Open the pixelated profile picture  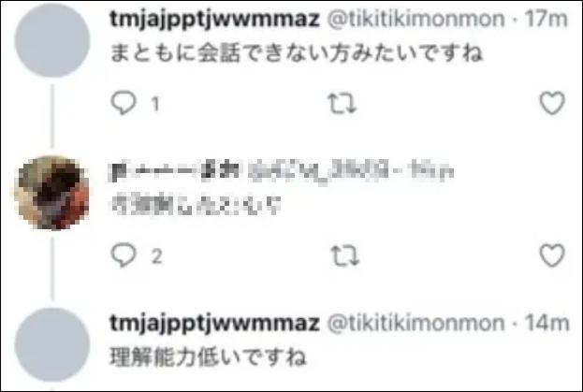[52, 193]
